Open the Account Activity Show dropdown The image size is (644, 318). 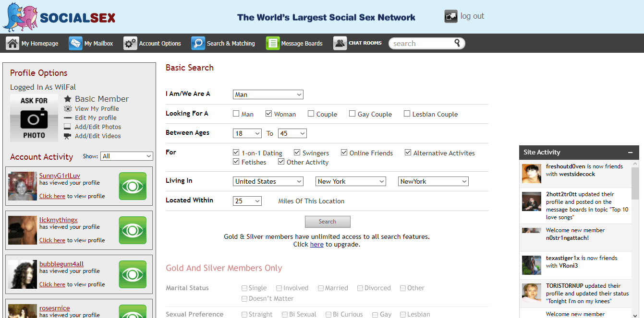coord(127,156)
